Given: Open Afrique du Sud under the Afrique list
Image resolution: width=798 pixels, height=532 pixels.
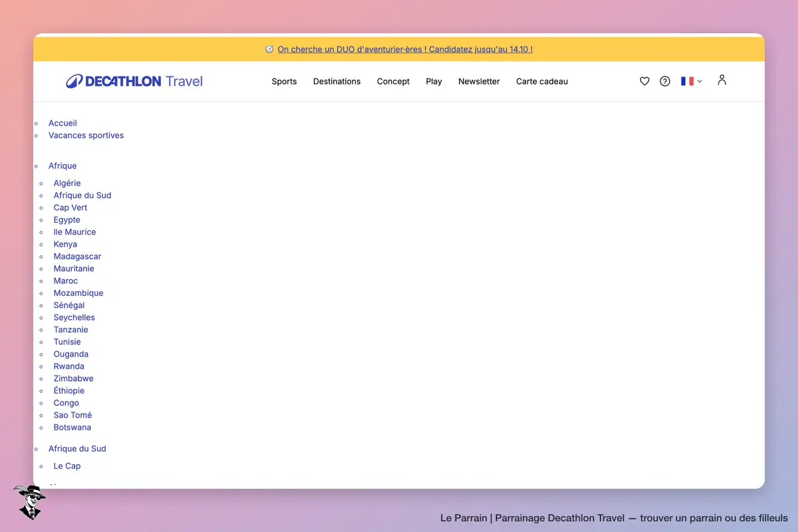Looking at the screenshot, I should pos(82,196).
